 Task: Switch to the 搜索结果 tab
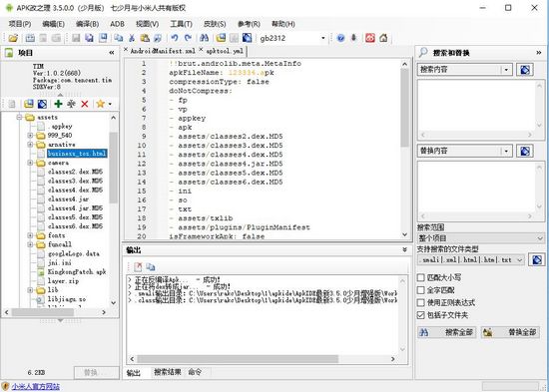tap(168, 372)
